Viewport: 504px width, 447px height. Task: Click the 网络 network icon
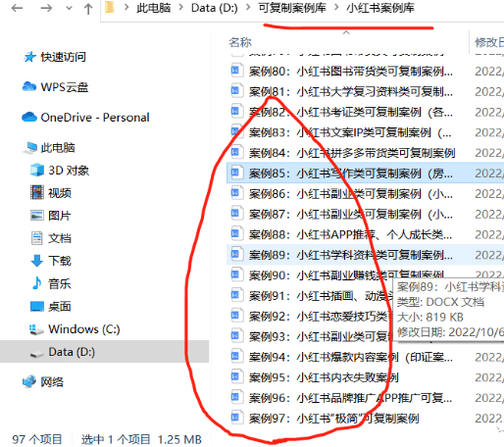(29, 381)
